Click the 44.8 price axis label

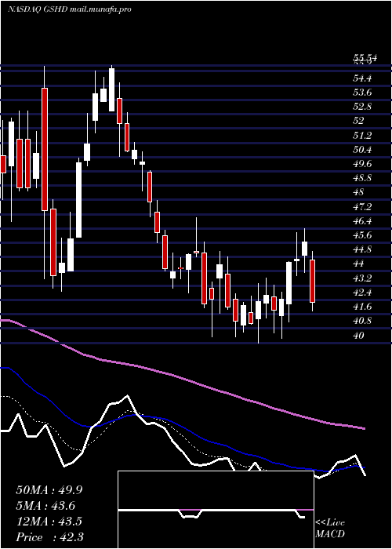pyautogui.click(x=362, y=249)
